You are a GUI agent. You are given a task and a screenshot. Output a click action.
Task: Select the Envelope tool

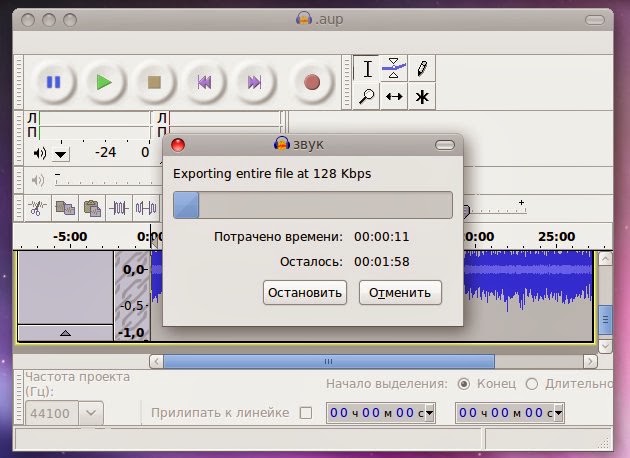coord(394,68)
